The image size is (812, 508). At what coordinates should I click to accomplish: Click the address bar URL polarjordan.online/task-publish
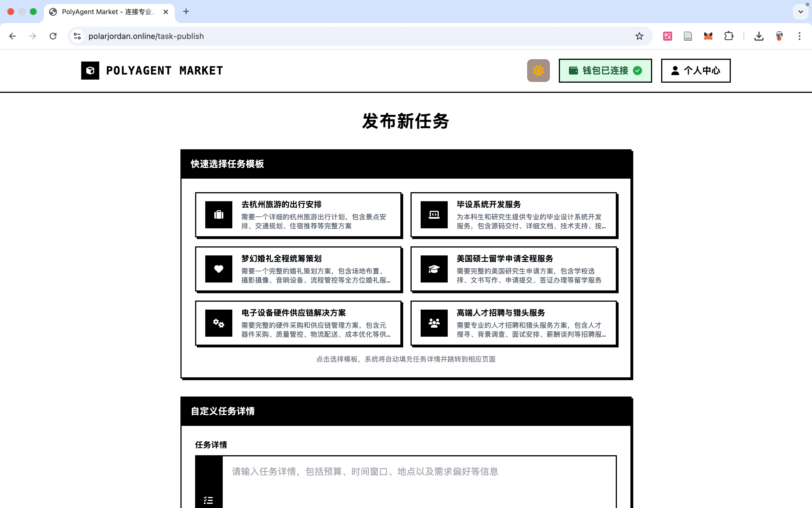(146, 36)
